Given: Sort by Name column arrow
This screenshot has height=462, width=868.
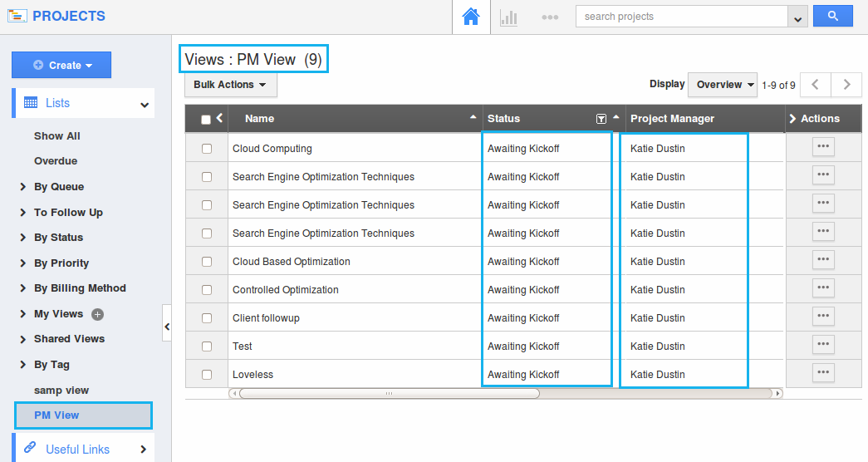Looking at the screenshot, I should 473,117.
